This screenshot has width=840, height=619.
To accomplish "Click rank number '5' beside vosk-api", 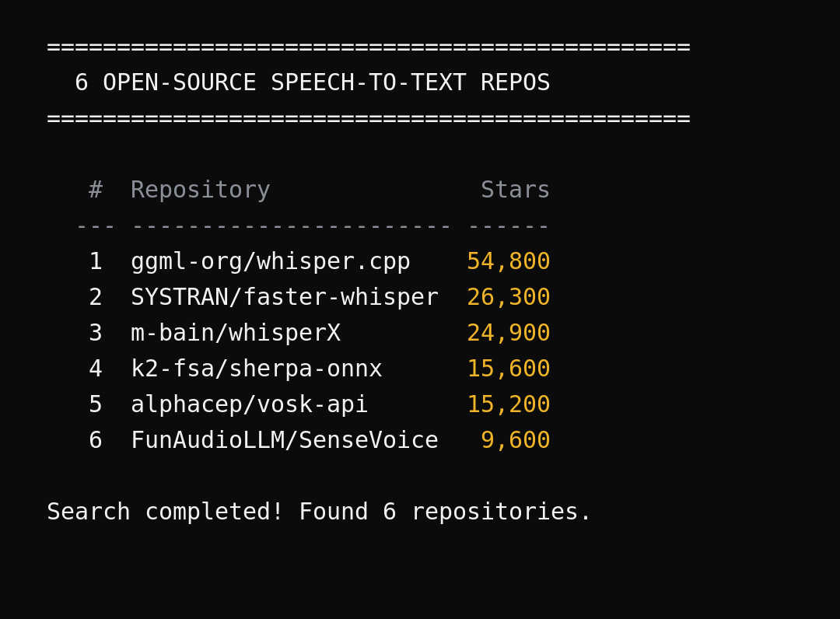I will [96, 404].
